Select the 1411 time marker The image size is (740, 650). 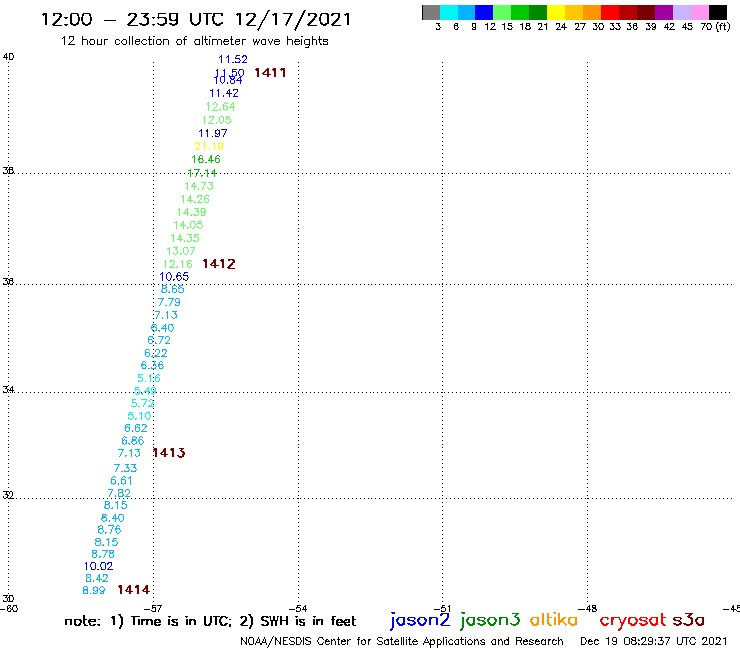pyautogui.click(x=270, y=73)
